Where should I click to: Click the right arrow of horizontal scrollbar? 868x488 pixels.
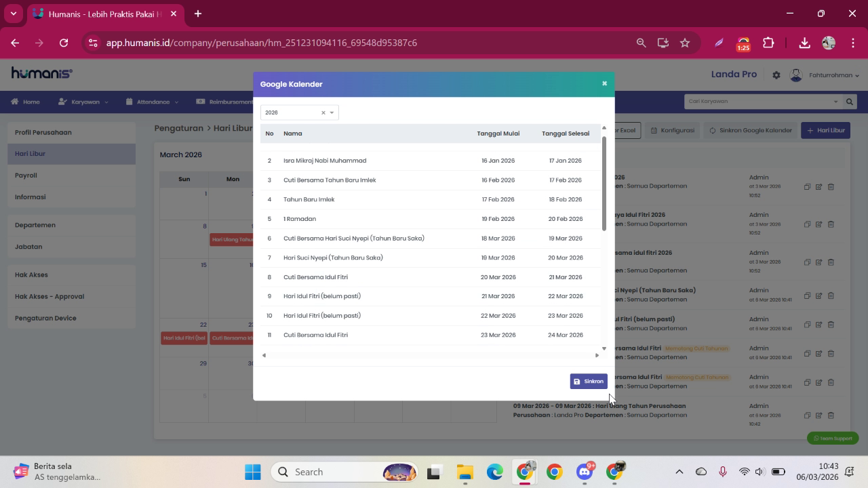(597, 355)
